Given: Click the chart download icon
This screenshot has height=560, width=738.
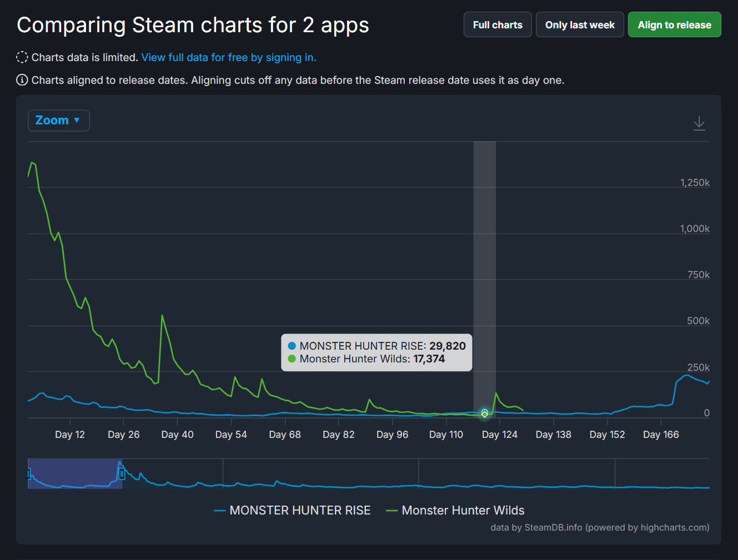Looking at the screenshot, I should click(x=699, y=123).
